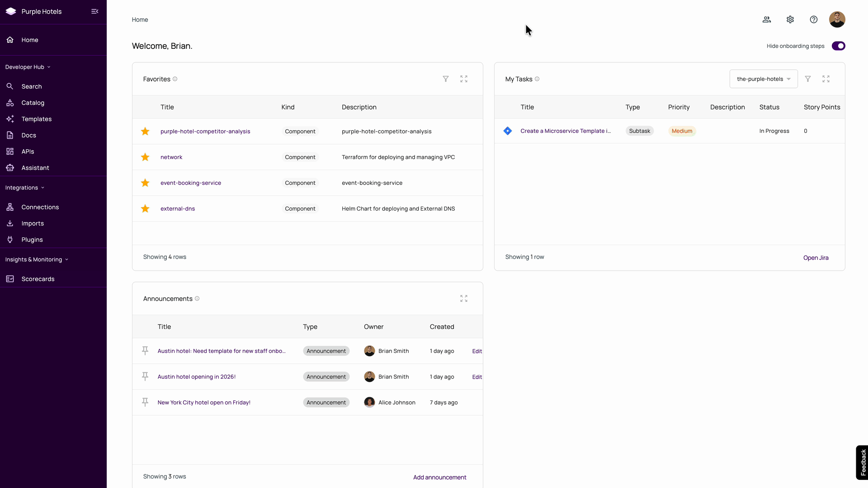Open the settings gear icon

(790, 19)
